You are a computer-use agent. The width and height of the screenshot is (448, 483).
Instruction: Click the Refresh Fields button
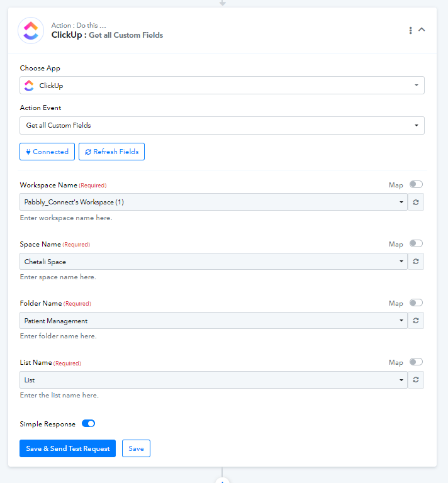tap(111, 152)
